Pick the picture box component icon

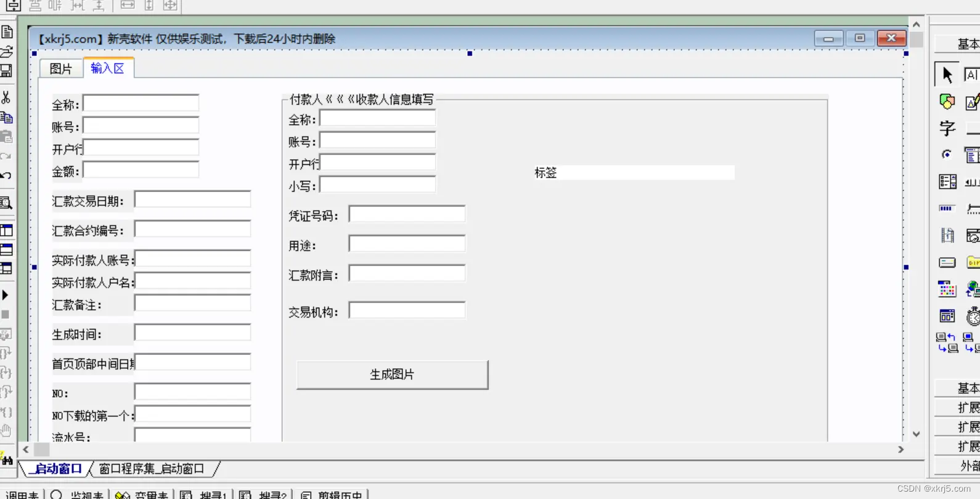click(x=947, y=101)
